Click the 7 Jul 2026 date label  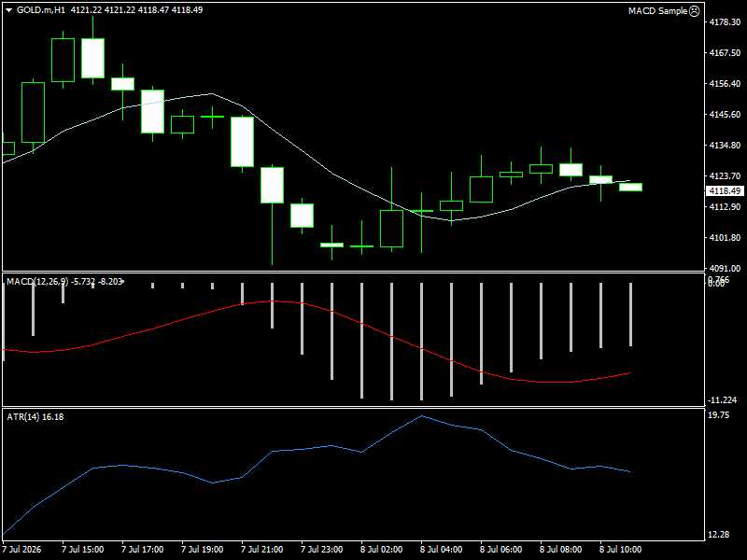pos(21,550)
